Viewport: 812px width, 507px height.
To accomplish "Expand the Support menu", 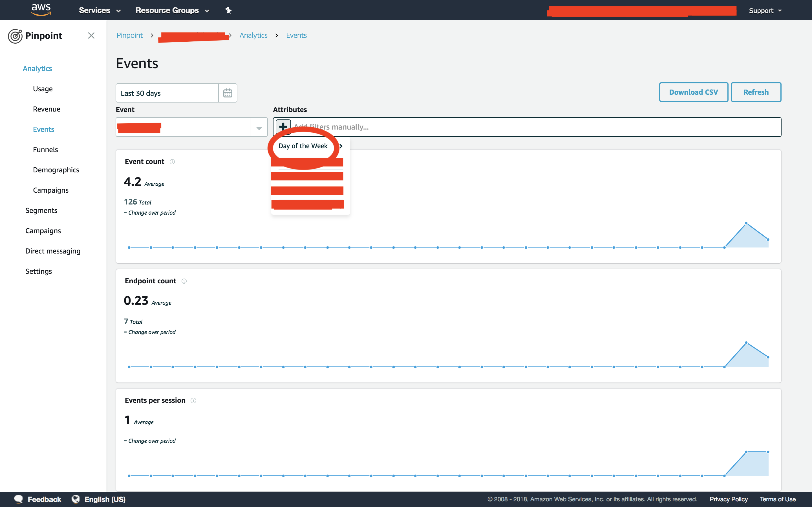I will pos(765,10).
